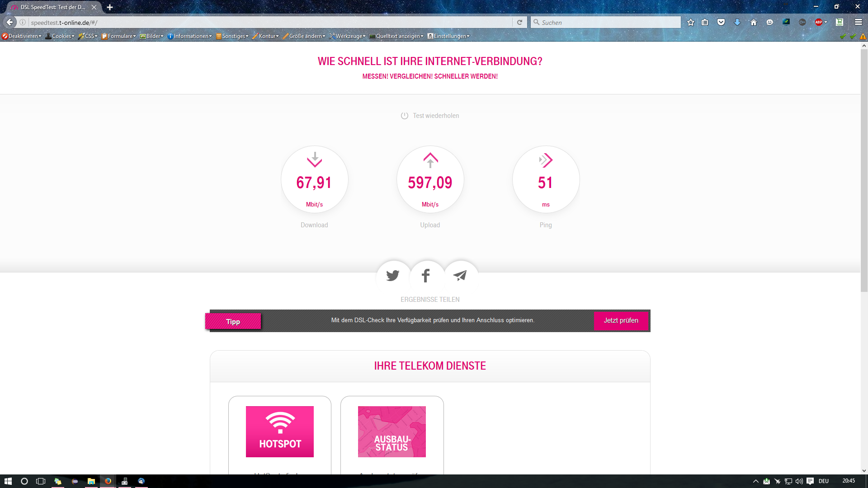Expand the Deaktivieren dropdown
The image size is (868, 488).
pyautogui.click(x=22, y=36)
